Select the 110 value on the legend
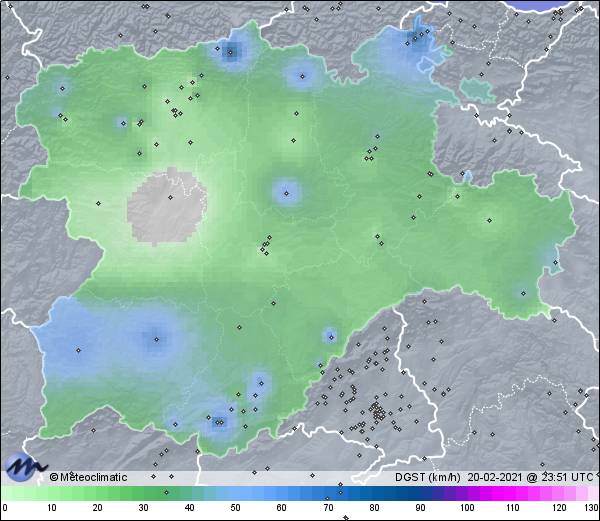Screen dimensions: 600x521 point(513,508)
